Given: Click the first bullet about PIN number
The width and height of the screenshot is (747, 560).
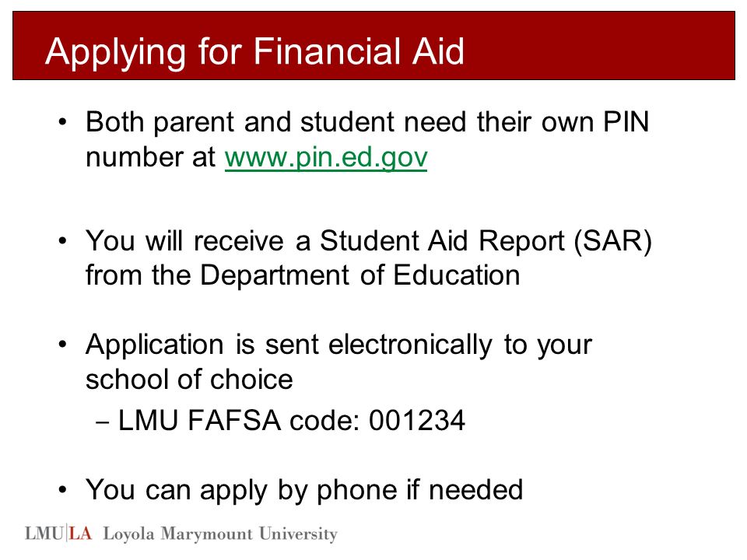Looking at the screenshot, I should pos(367,139).
